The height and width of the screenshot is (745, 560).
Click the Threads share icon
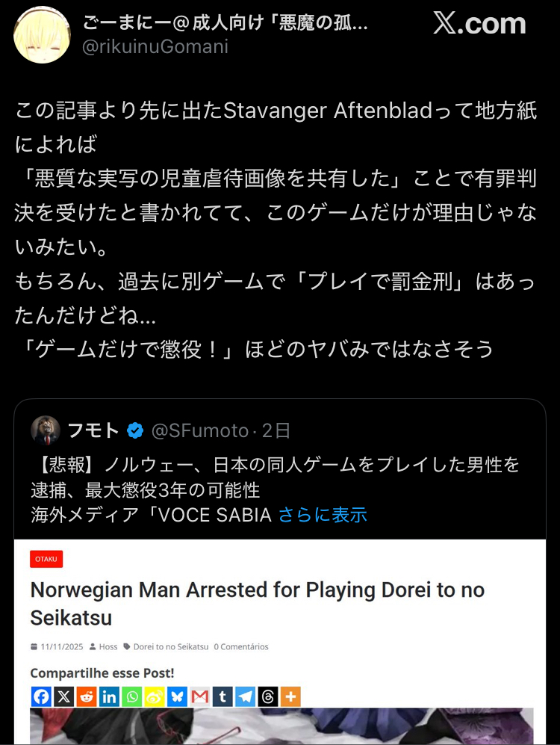[268, 696]
